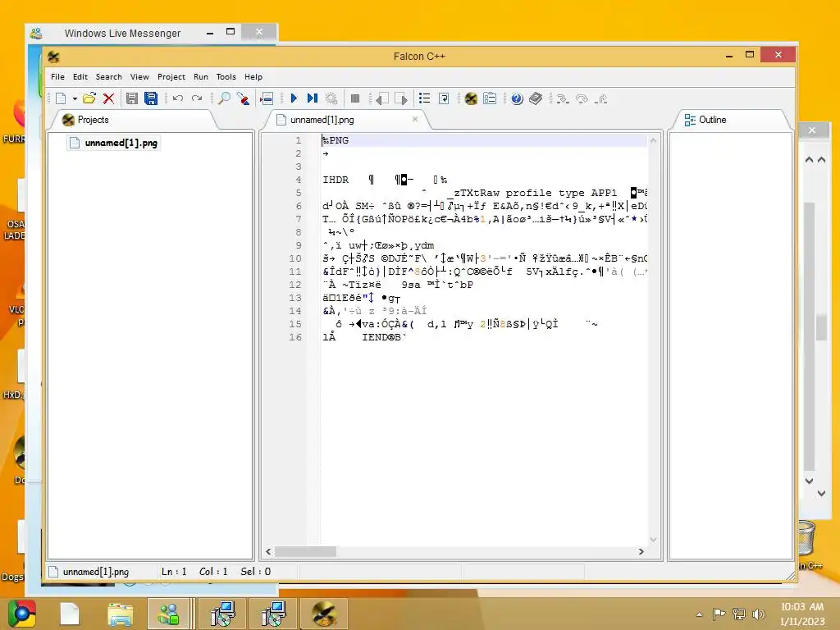This screenshot has height=630, width=840.
Task: Open the Edit menu
Action: (x=80, y=76)
